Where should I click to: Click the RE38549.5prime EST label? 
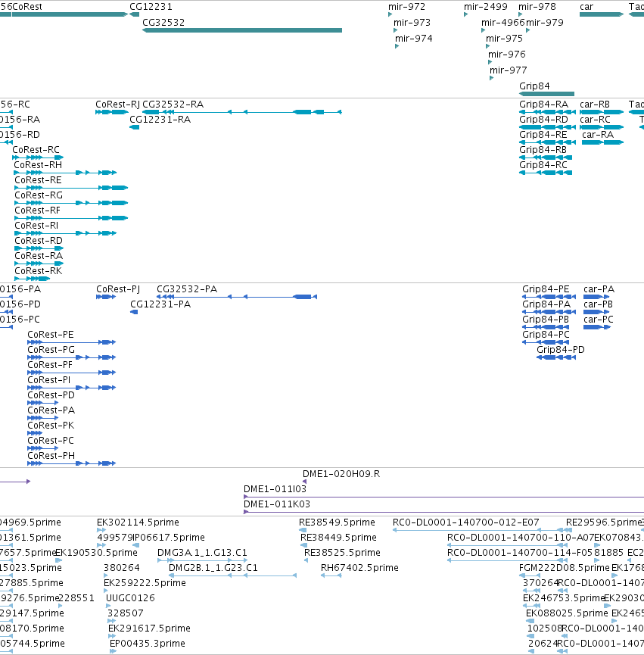point(337,522)
